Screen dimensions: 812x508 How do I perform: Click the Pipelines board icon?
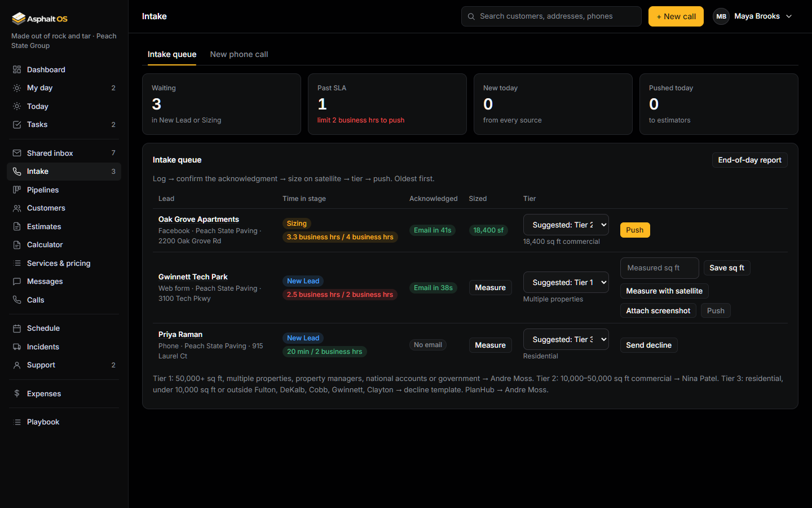[17, 190]
